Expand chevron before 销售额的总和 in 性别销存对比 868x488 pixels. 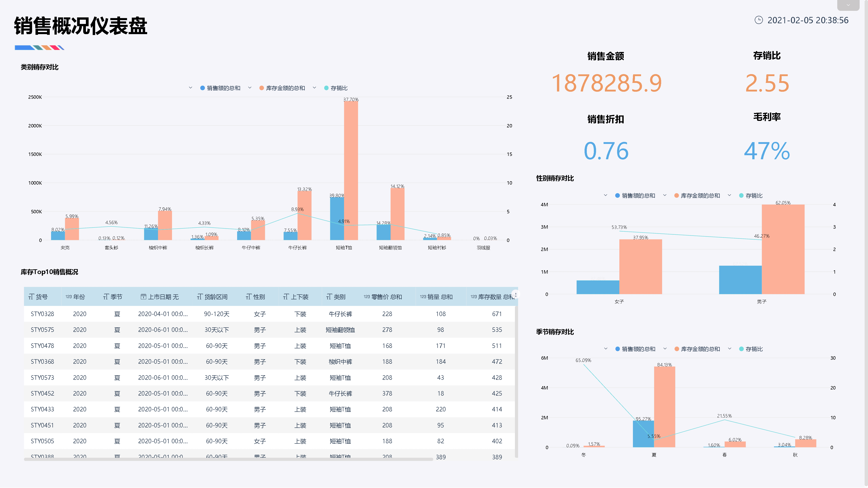606,195
